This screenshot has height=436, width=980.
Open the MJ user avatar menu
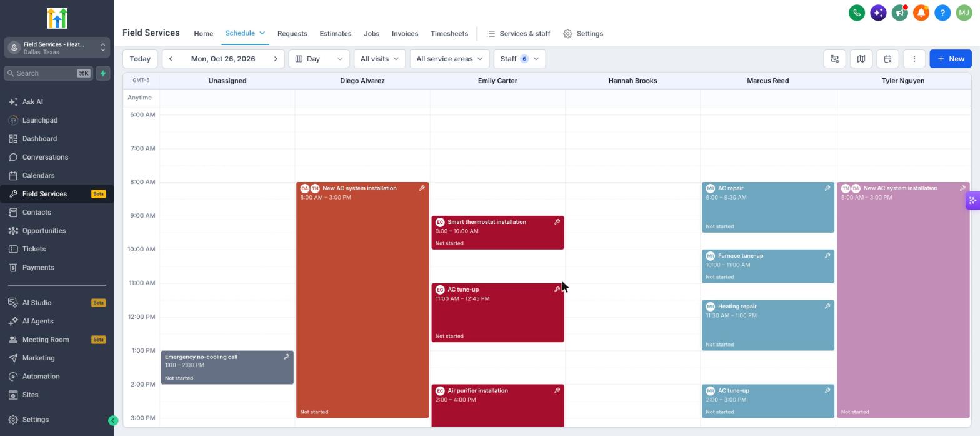coord(964,13)
